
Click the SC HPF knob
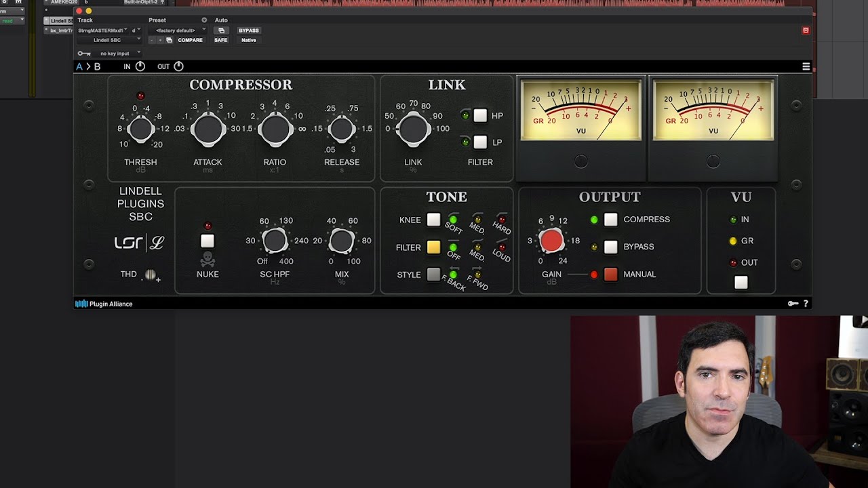(x=275, y=241)
